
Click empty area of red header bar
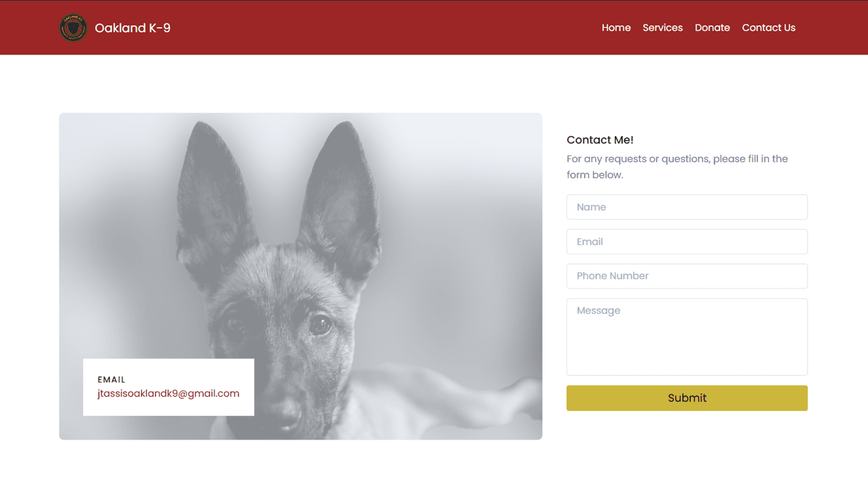coord(386,28)
